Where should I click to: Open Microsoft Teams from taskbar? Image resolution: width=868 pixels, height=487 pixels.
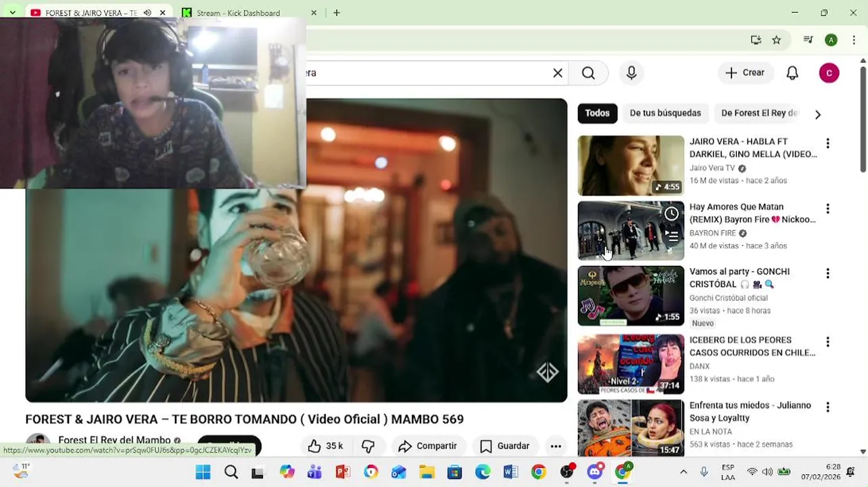(314, 472)
